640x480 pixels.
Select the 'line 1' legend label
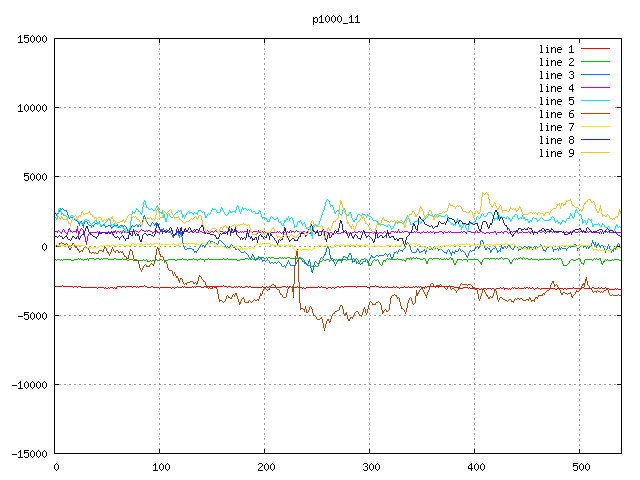point(556,49)
